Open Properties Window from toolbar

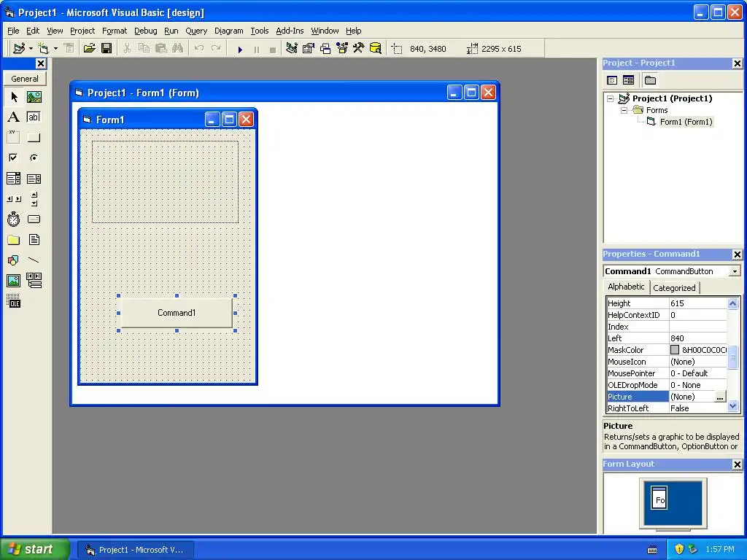click(309, 48)
